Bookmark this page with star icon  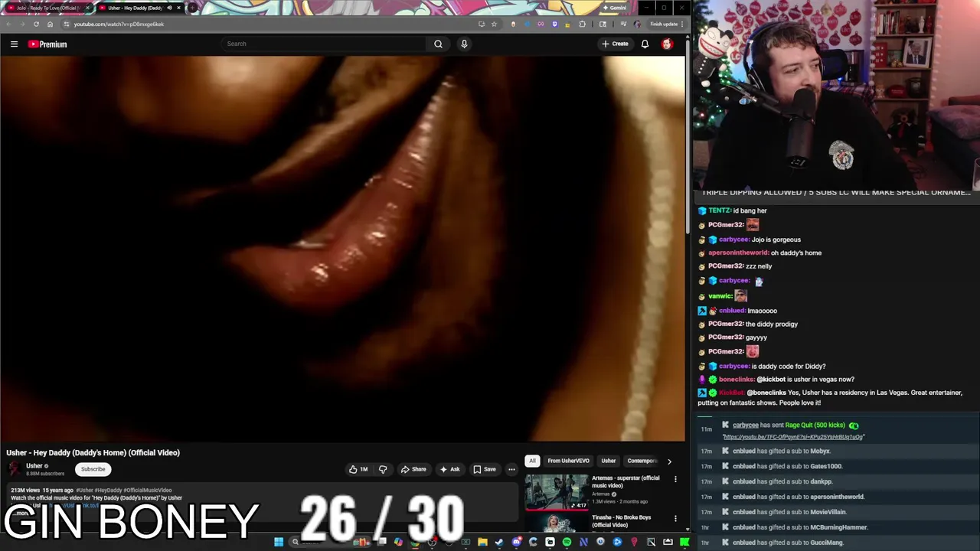494,24
